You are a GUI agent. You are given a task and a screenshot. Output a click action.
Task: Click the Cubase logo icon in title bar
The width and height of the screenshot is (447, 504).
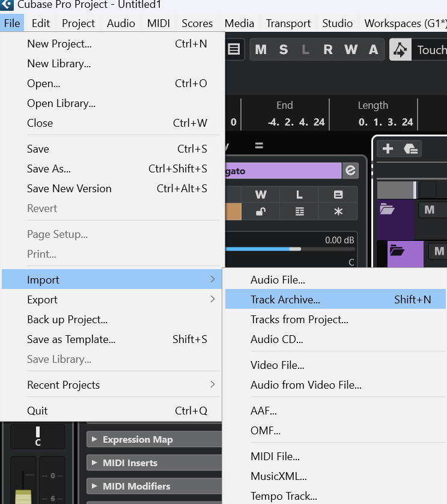click(7, 4)
